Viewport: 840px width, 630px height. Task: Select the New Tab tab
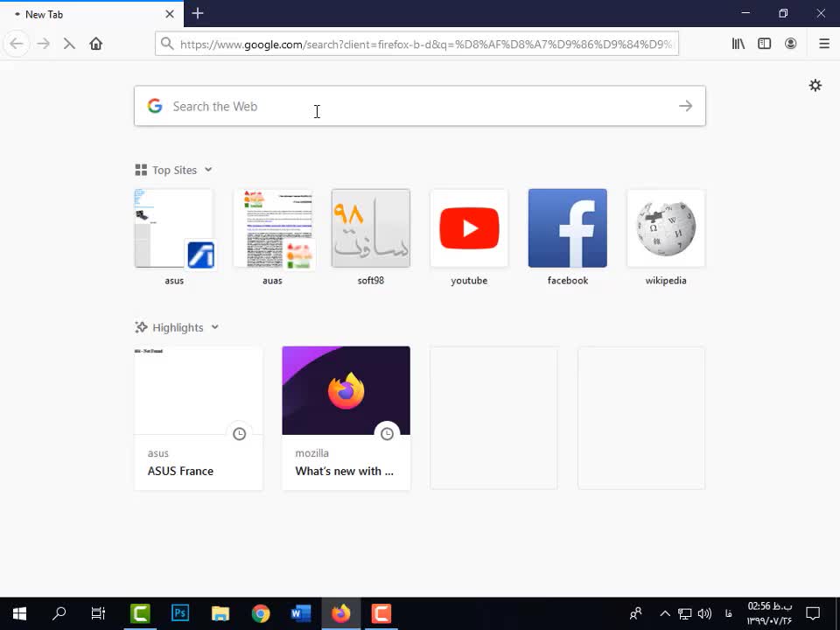point(87,14)
